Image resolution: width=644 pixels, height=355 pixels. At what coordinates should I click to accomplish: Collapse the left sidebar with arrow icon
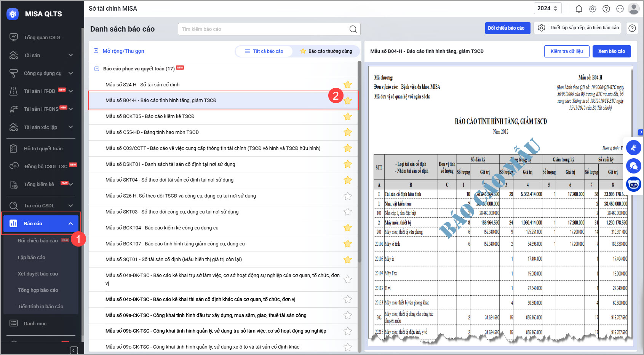(x=74, y=350)
